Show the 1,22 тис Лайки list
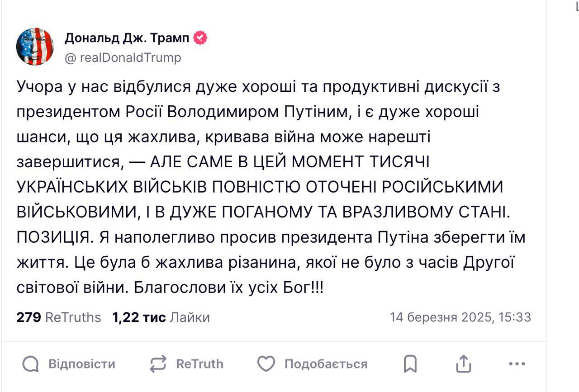579x392 pixels. click(x=161, y=317)
